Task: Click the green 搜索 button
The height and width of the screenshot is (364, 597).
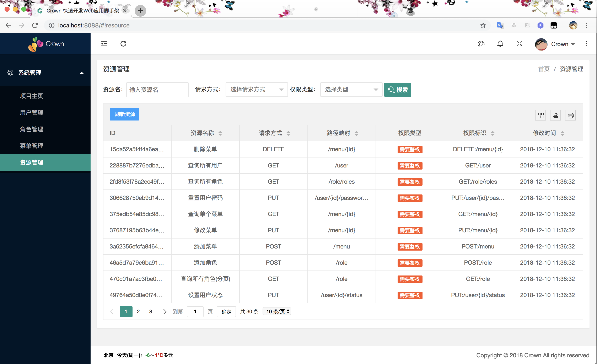Action: click(x=398, y=90)
